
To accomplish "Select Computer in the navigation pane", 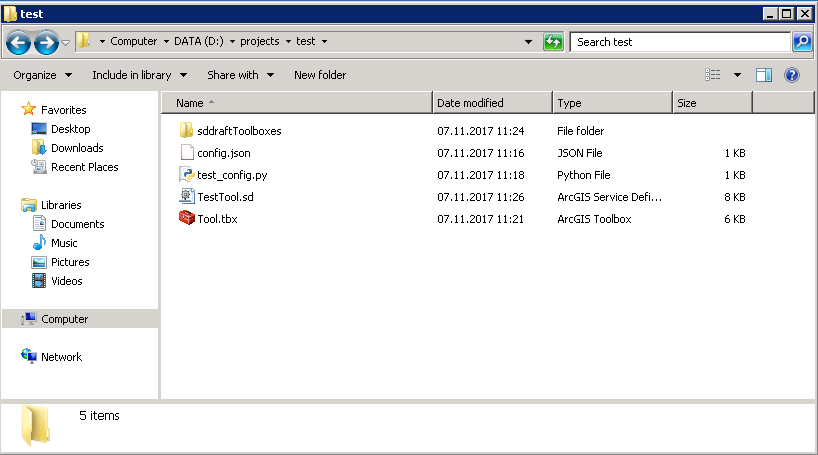I will point(80,319).
